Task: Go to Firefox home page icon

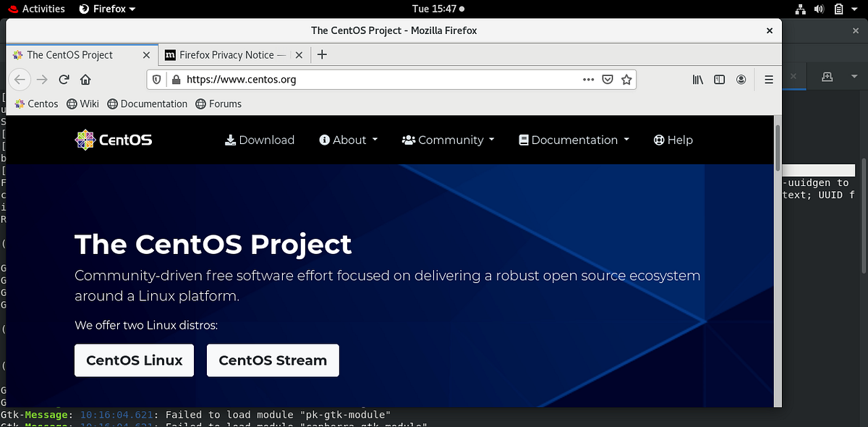Action: point(85,80)
